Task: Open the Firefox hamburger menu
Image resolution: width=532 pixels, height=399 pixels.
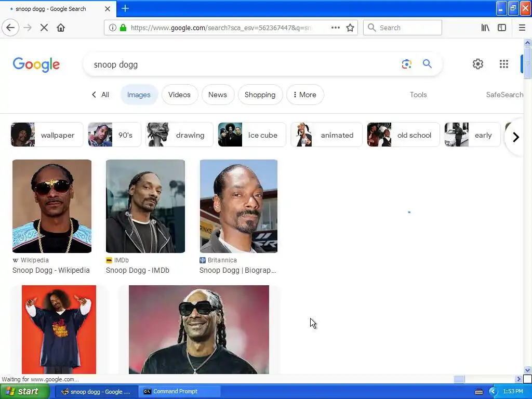Action: 522,28
